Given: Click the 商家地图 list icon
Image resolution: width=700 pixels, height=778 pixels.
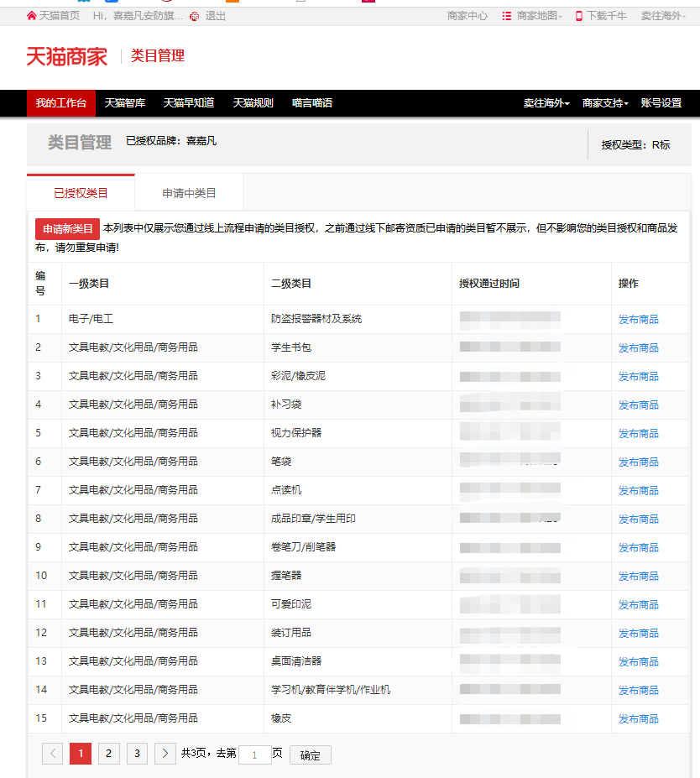Looking at the screenshot, I should (507, 16).
